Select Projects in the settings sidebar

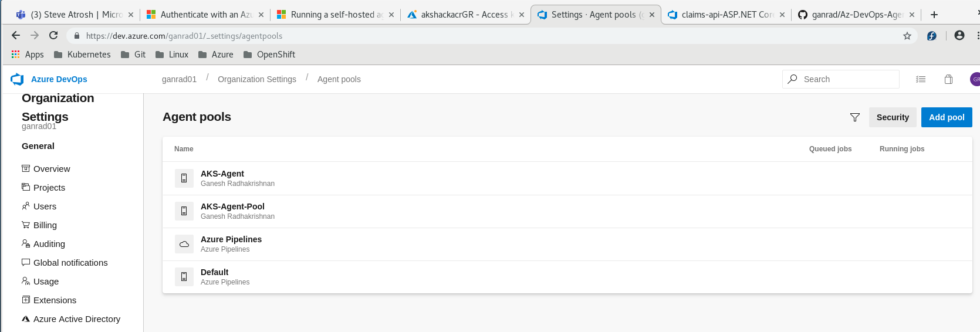(49, 188)
